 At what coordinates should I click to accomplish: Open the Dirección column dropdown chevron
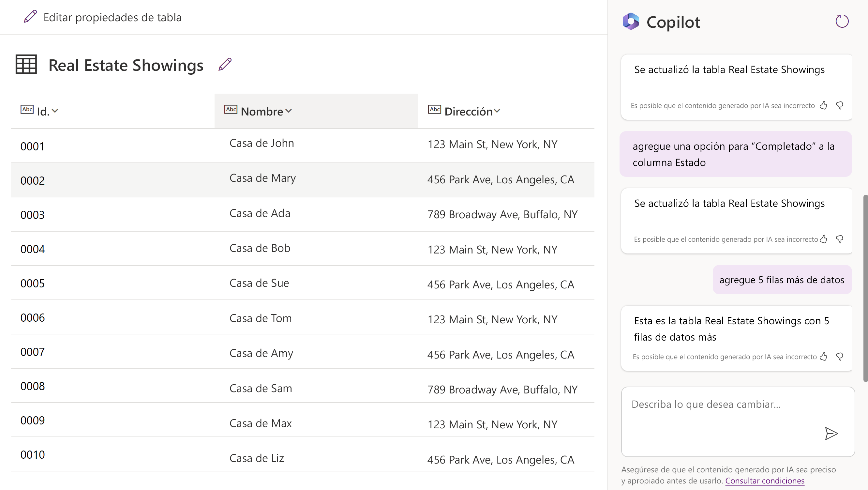point(497,111)
